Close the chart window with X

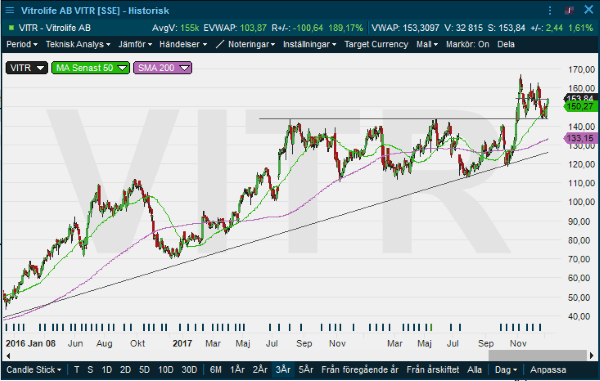[x=589, y=10]
